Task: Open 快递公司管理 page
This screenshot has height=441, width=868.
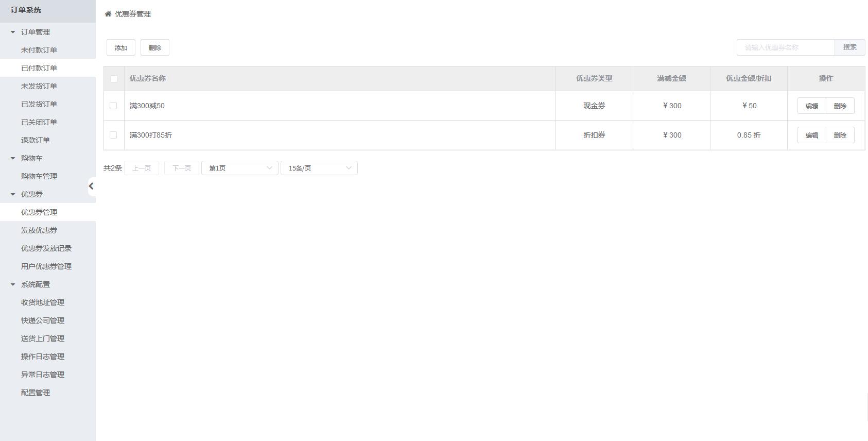Action: pos(48,320)
